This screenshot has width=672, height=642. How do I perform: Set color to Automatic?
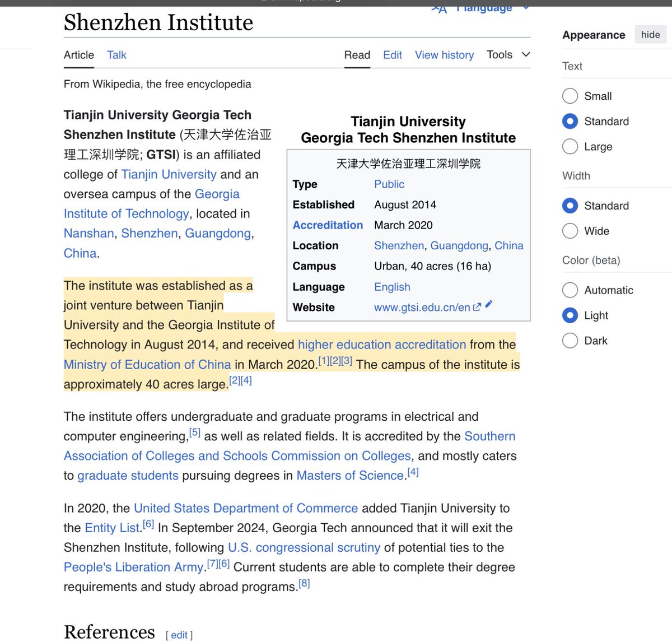(570, 290)
